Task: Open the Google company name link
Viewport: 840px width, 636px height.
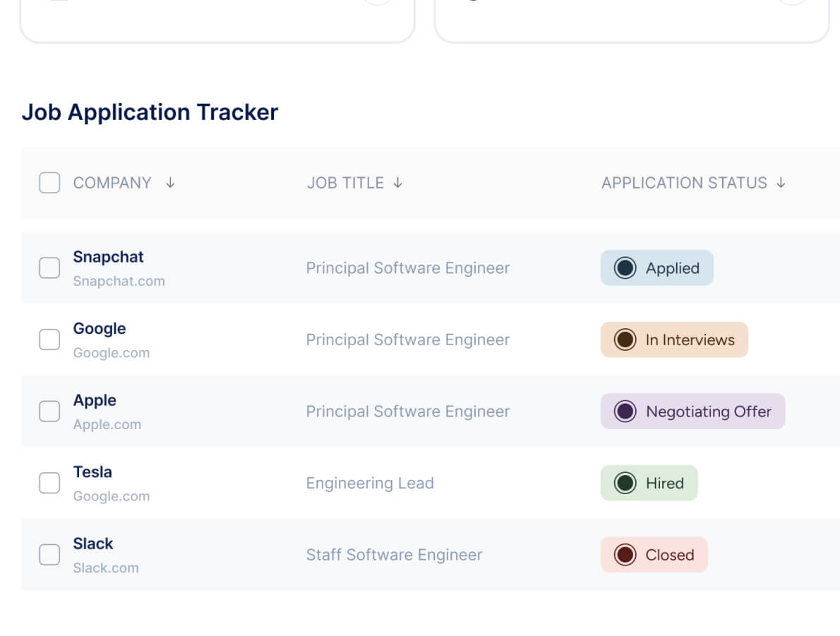Action: click(x=100, y=329)
